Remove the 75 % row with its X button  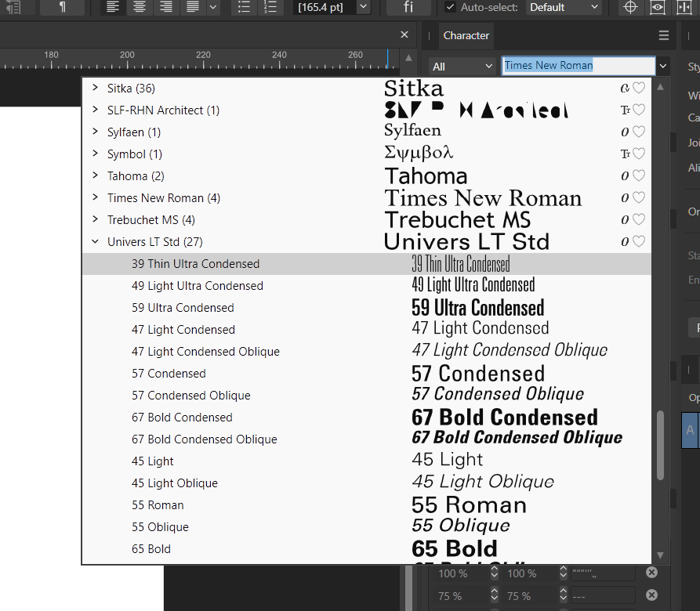pos(651,595)
